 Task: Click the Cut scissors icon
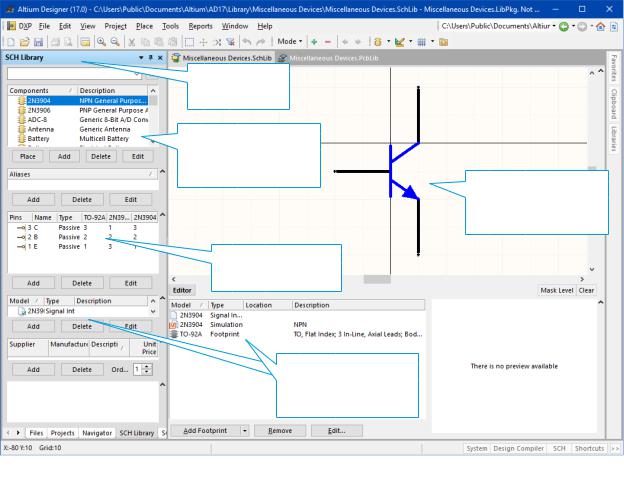tap(132, 42)
